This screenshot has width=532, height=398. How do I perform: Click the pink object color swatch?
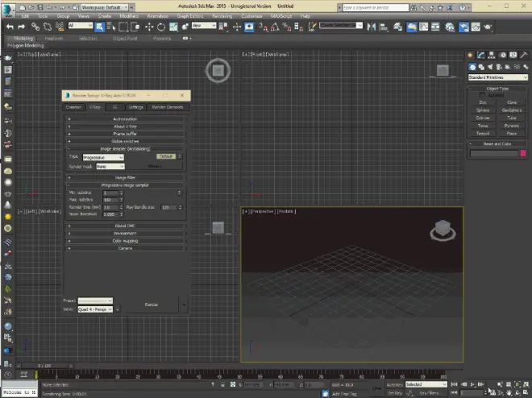point(523,153)
